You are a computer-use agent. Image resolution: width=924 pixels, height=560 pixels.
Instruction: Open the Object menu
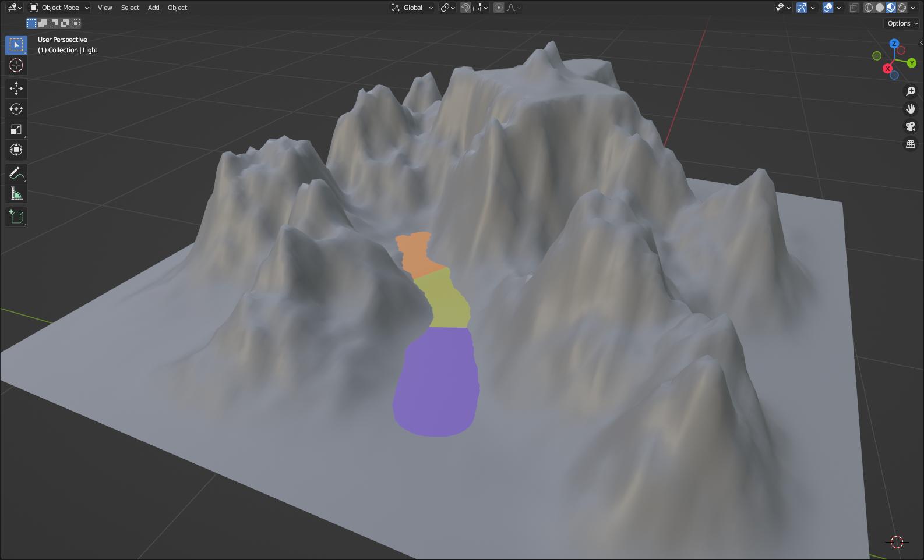tap(177, 8)
